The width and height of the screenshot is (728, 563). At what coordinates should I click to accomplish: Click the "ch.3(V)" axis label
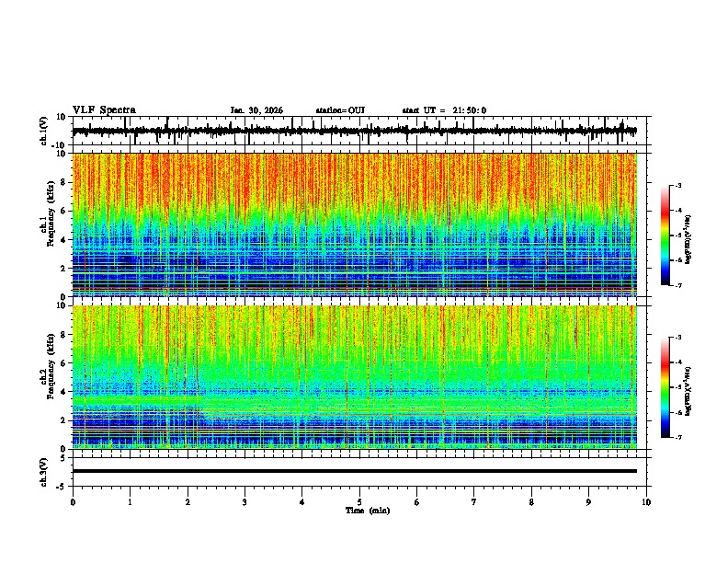43,472
